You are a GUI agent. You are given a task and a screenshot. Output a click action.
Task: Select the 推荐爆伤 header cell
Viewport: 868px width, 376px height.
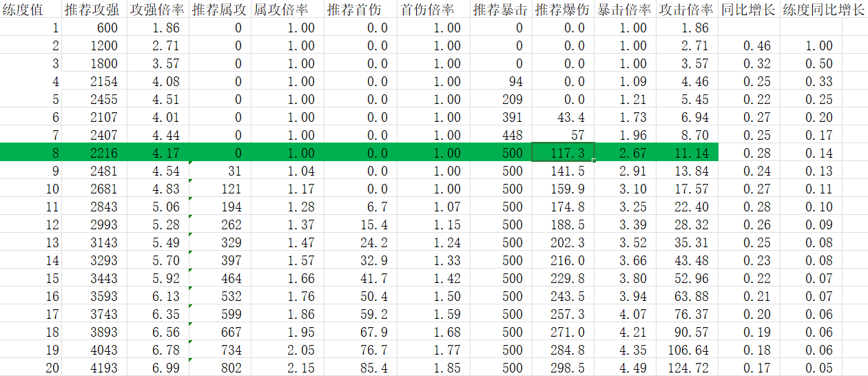pyautogui.click(x=563, y=10)
